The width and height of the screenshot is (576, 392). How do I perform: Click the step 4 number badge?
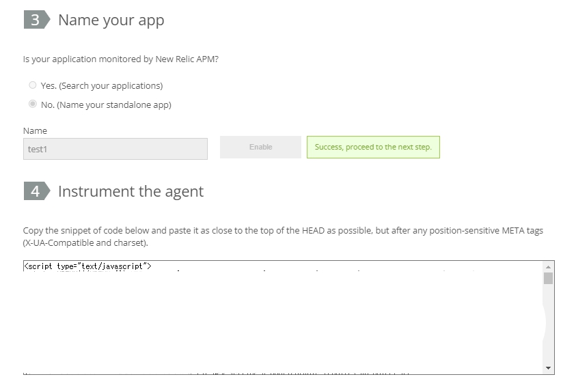point(37,191)
